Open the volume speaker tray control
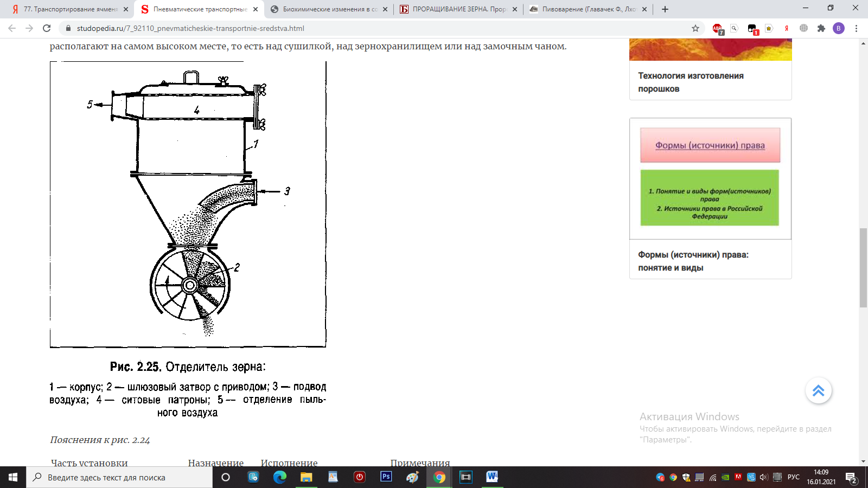Screen dimensions: 868x488 click(764, 477)
